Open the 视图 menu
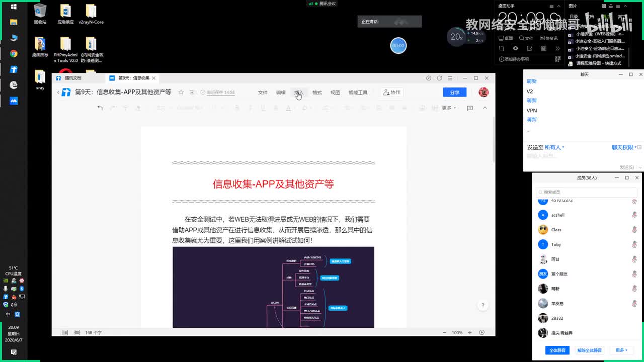 tap(335, 93)
